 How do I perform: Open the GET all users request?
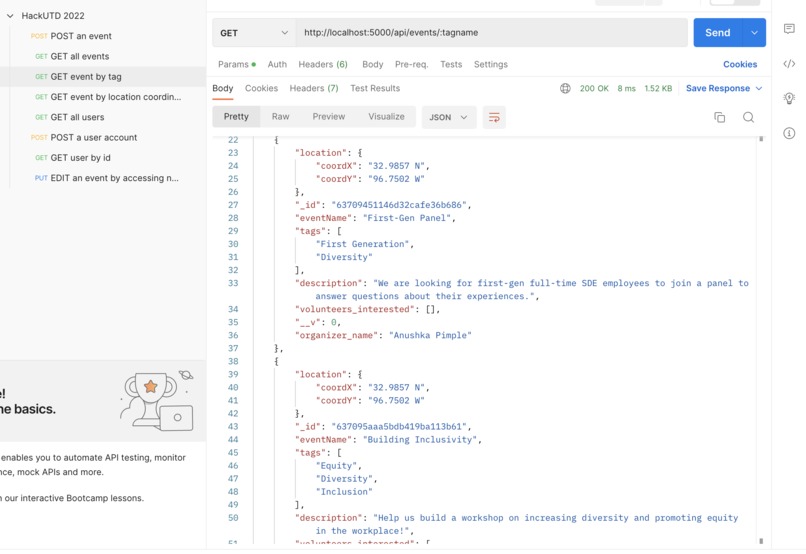pyautogui.click(x=103, y=117)
